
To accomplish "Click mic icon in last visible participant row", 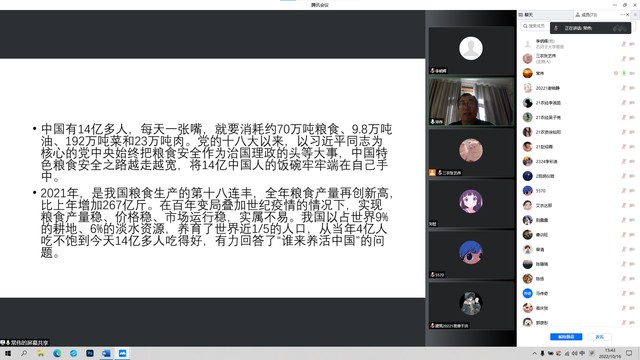I will [x=623, y=323].
